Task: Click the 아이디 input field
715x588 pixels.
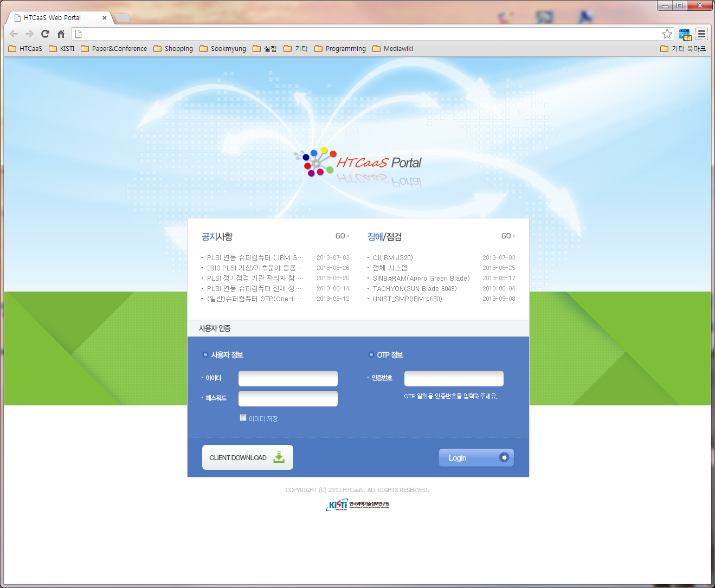Action: (288, 378)
